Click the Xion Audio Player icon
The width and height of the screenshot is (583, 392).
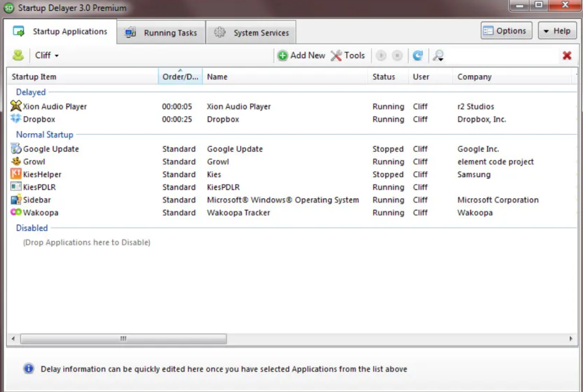coord(16,106)
